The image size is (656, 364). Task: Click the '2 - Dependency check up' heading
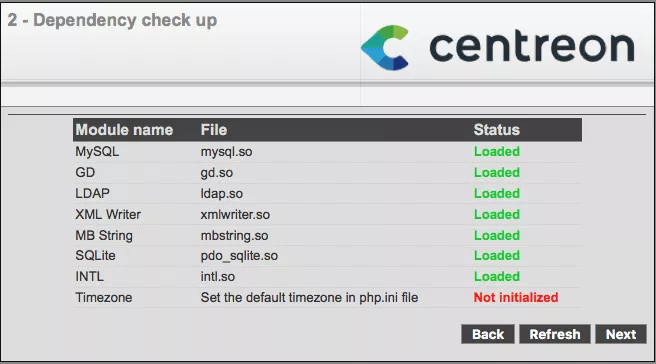[x=112, y=20]
